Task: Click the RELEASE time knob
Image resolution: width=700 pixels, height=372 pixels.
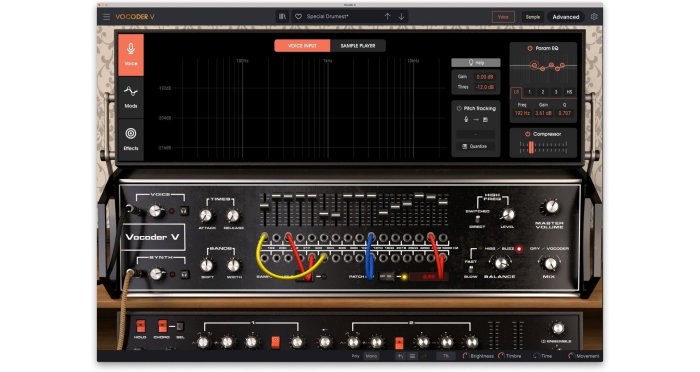Action: [x=233, y=216]
